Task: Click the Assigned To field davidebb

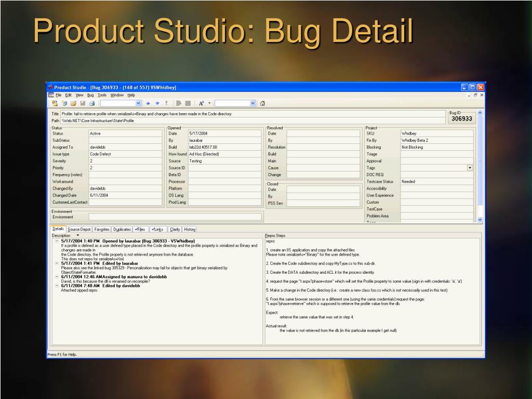Action: [x=125, y=147]
